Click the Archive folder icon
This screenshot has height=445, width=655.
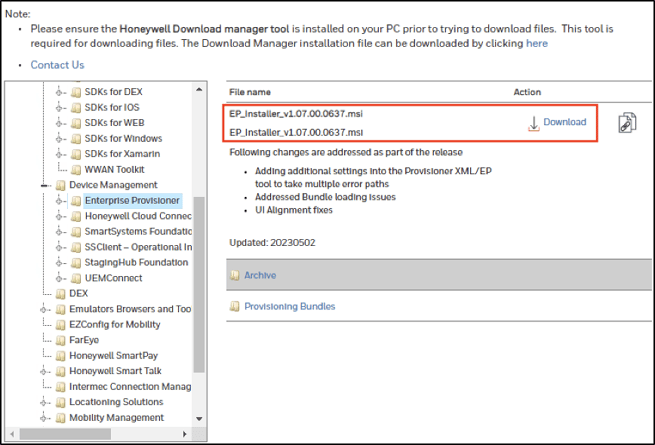pyautogui.click(x=234, y=275)
